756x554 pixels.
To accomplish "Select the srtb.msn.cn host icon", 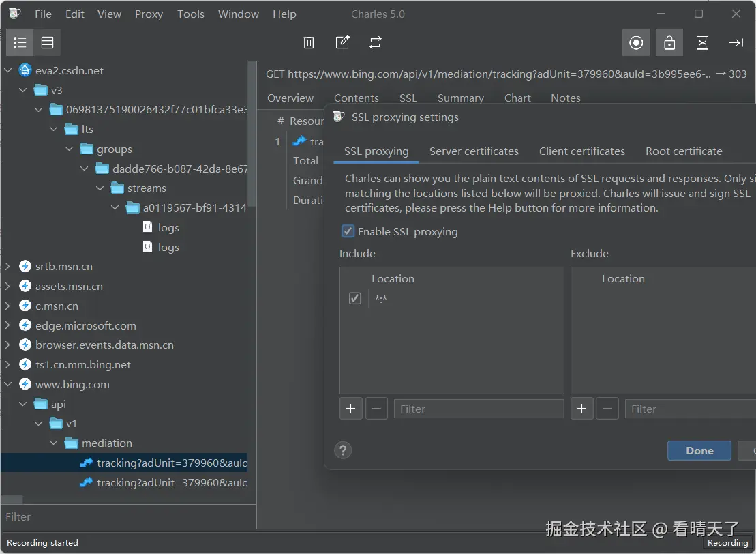I will click(x=25, y=266).
